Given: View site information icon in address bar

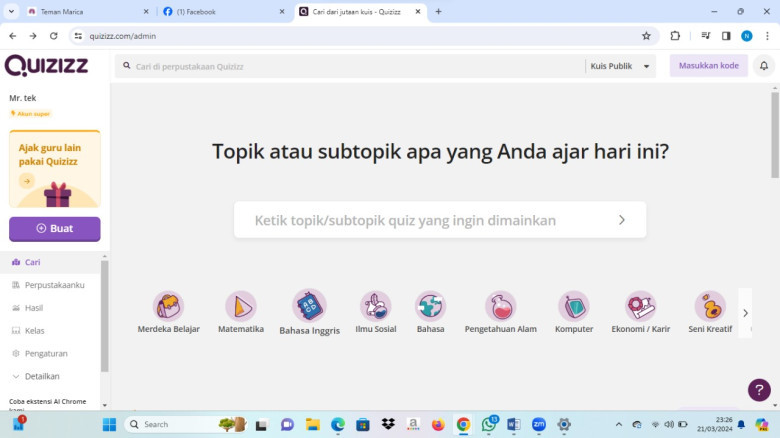Looking at the screenshot, I should click(x=78, y=36).
